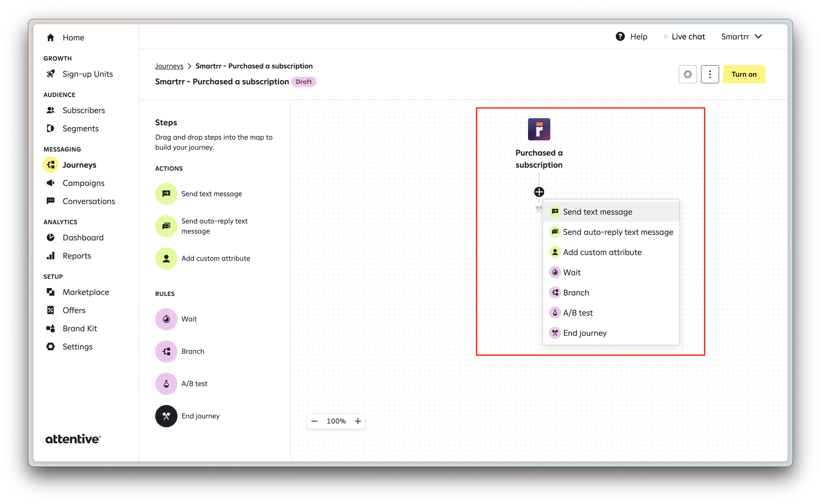Select the Branch step icon in Steps panel
Image resolution: width=821 pixels, height=504 pixels.
click(x=166, y=351)
